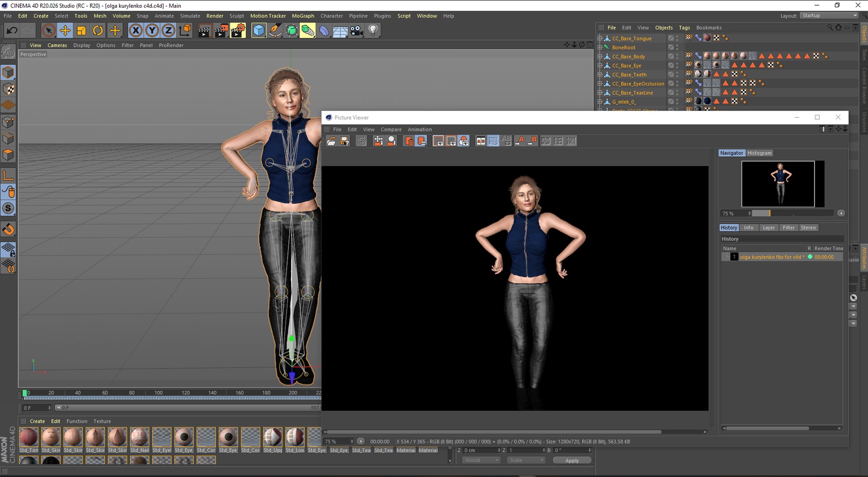Viewport: 868px width, 477px height.
Task: Click Save As icon in Picture Viewer
Action: tap(344, 141)
